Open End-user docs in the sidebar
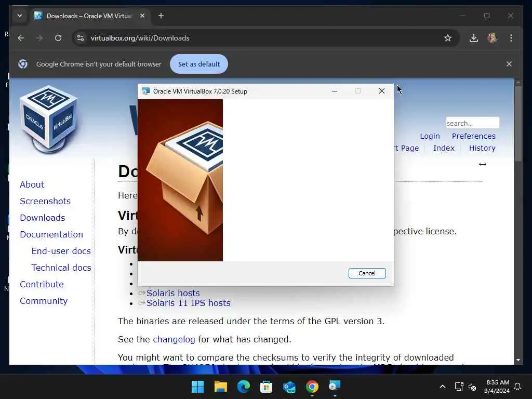This screenshot has height=399, width=532. pyautogui.click(x=61, y=251)
